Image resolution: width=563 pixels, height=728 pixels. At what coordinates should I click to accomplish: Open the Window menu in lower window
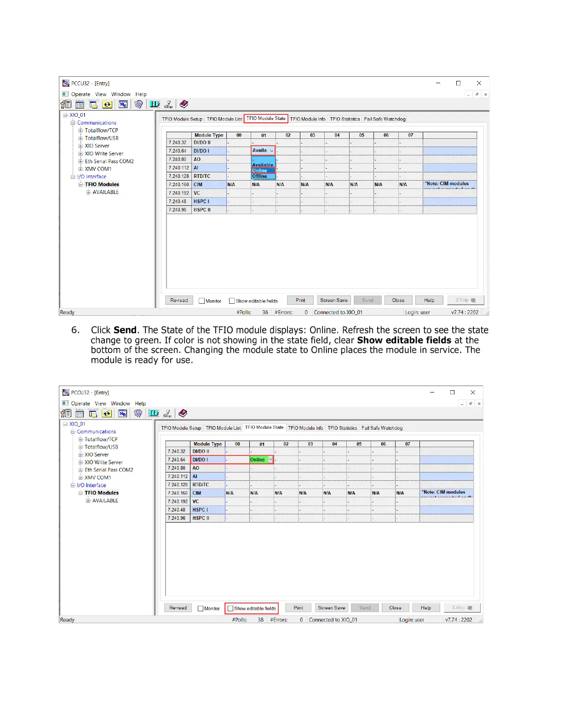coord(121,404)
